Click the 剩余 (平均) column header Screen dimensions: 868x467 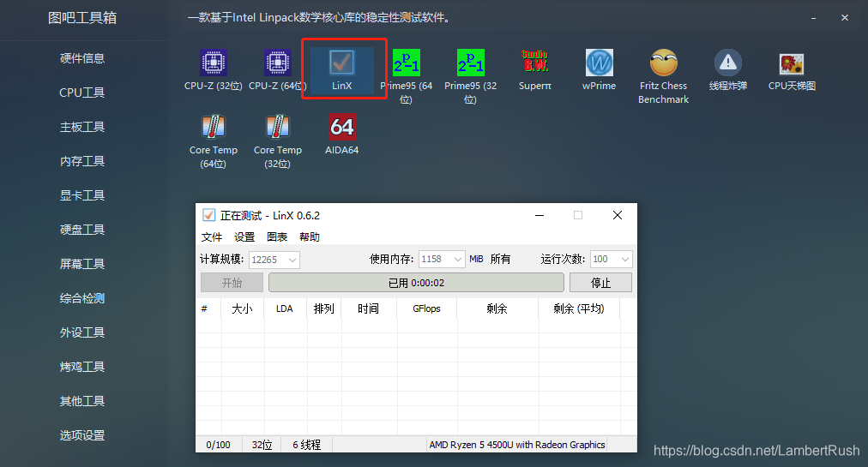point(579,308)
